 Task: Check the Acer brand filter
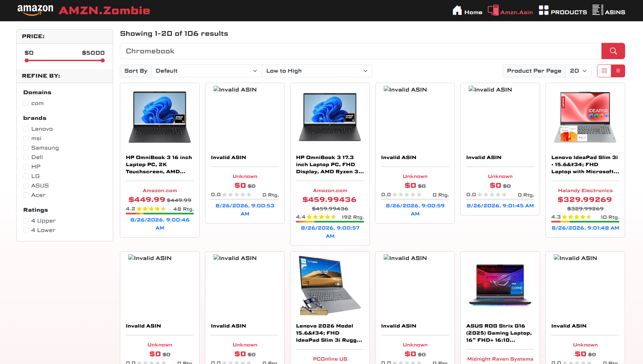tap(26, 195)
